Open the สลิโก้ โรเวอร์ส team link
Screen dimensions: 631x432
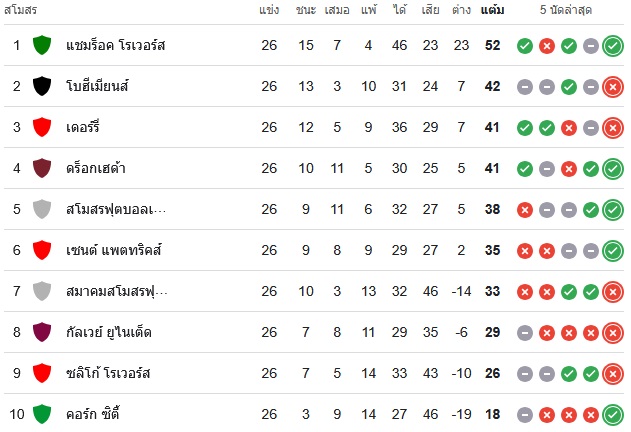pyautogui.click(x=108, y=373)
